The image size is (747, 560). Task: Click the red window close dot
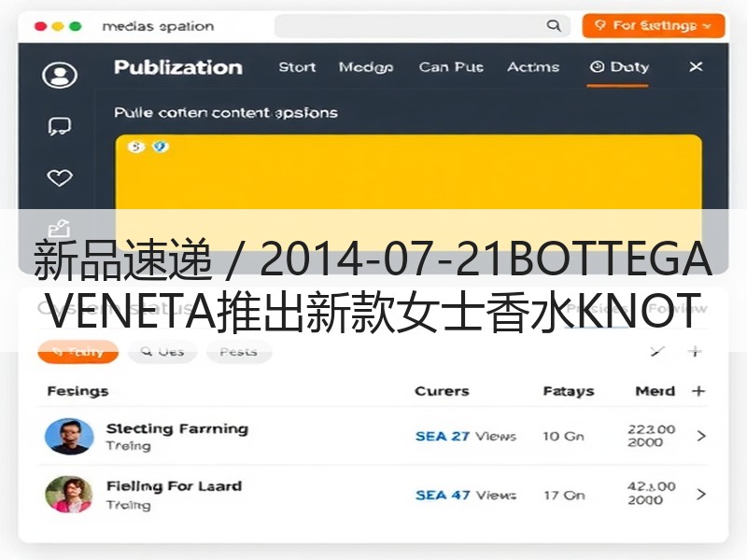(40, 26)
